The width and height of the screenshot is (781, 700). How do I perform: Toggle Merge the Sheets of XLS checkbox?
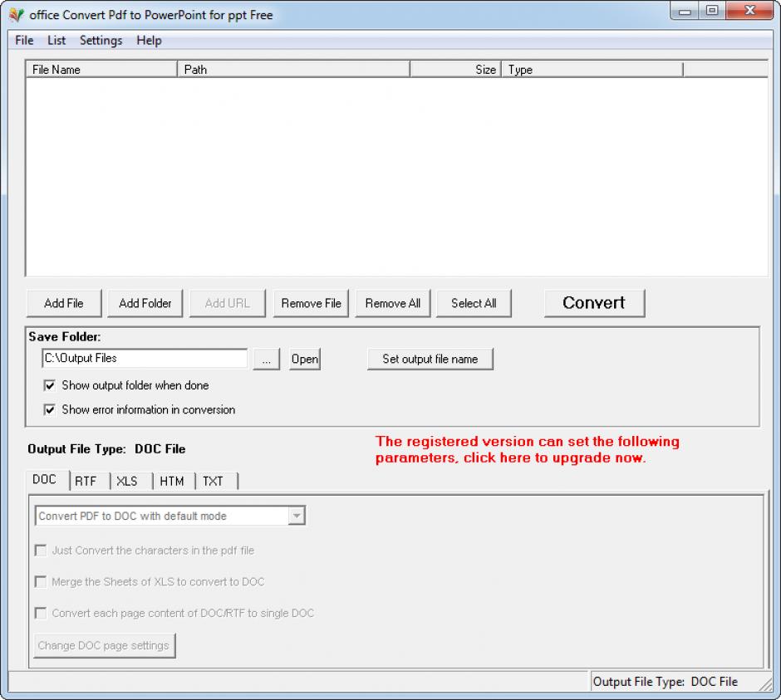pyautogui.click(x=41, y=581)
